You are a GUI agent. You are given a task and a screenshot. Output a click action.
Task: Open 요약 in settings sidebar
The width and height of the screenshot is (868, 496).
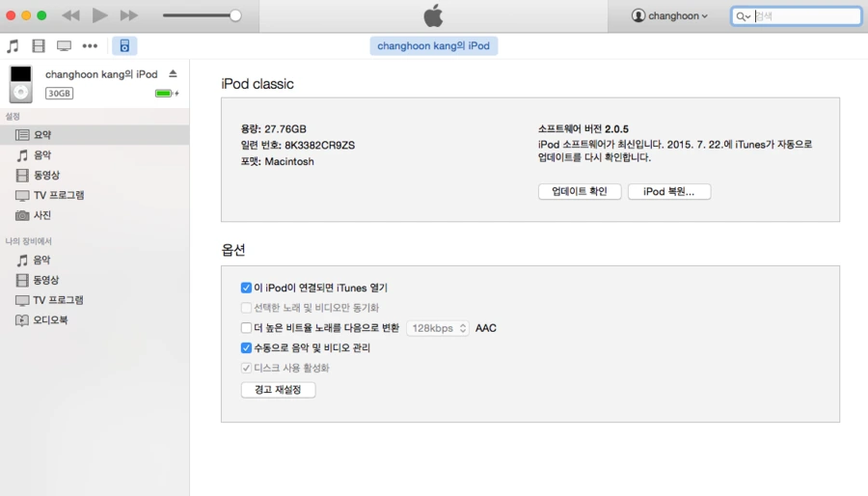[95, 134]
